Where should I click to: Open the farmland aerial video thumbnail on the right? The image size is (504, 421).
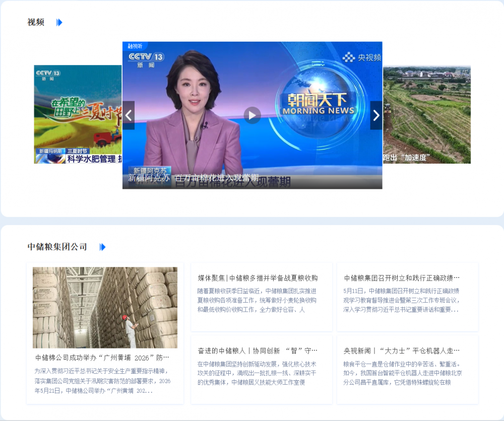coord(427,114)
